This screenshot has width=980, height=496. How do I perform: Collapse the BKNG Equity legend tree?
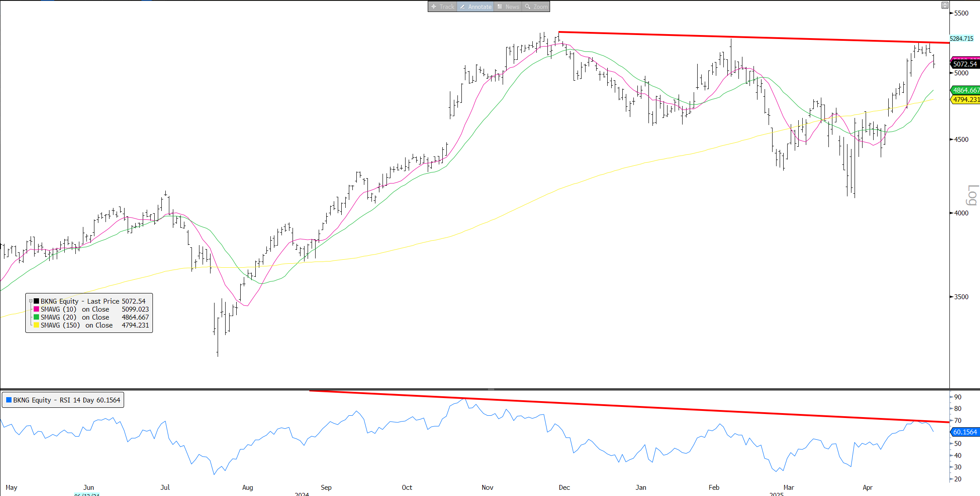coord(31,301)
